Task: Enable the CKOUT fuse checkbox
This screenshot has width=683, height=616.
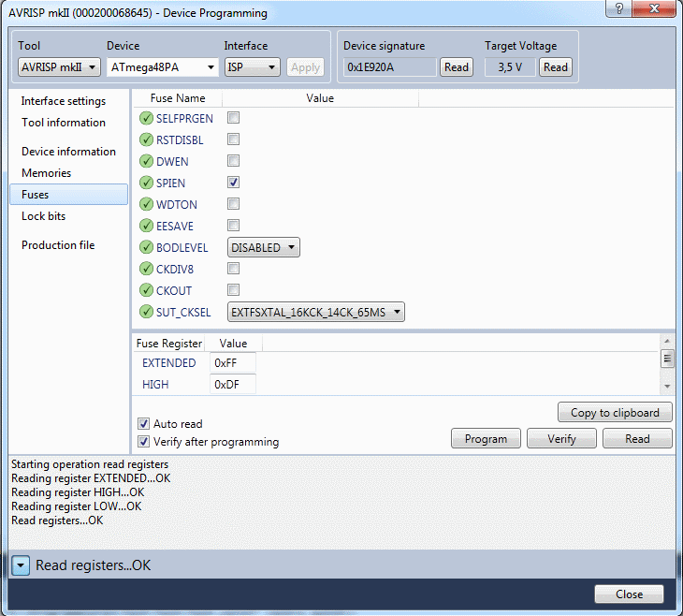Action: [x=234, y=290]
